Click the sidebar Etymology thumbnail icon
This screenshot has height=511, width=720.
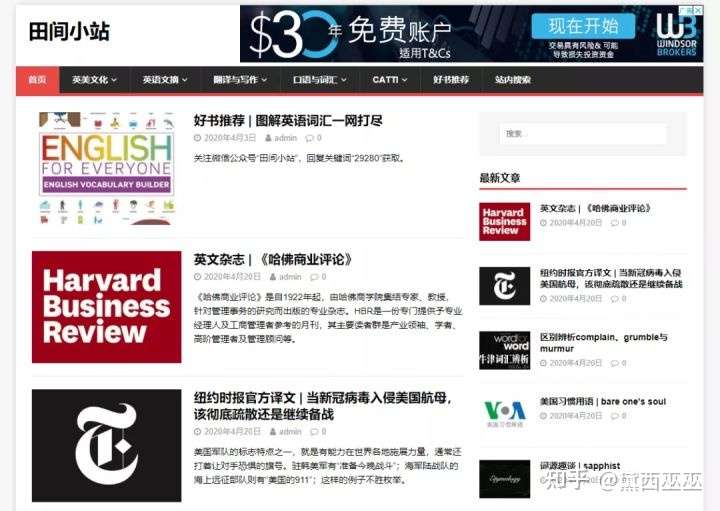pyautogui.click(x=505, y=479)
